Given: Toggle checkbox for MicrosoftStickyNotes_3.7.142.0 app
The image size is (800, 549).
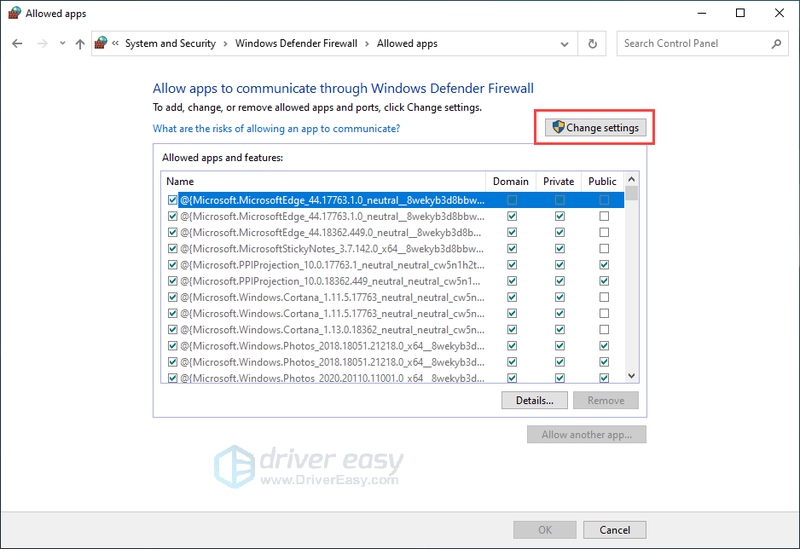Looking at the screenshot, I should tap(172, 249).
